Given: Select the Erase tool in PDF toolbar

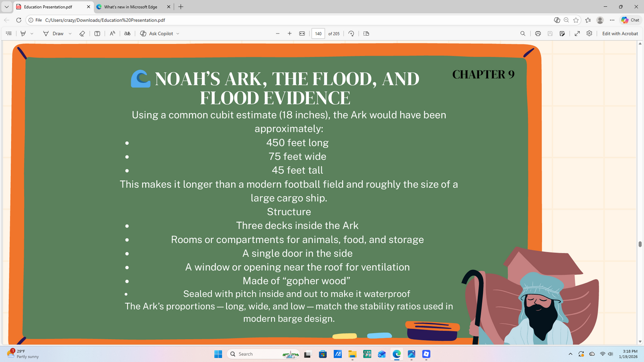Looking at the screenshot, I should pos(82,33).
